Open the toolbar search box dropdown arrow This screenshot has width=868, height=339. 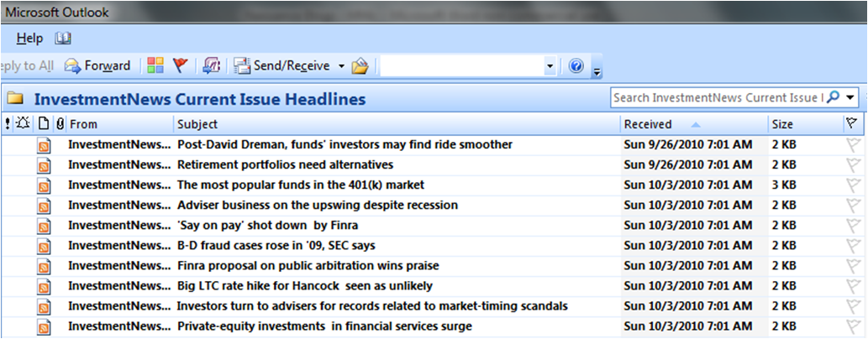click(550, 66)
